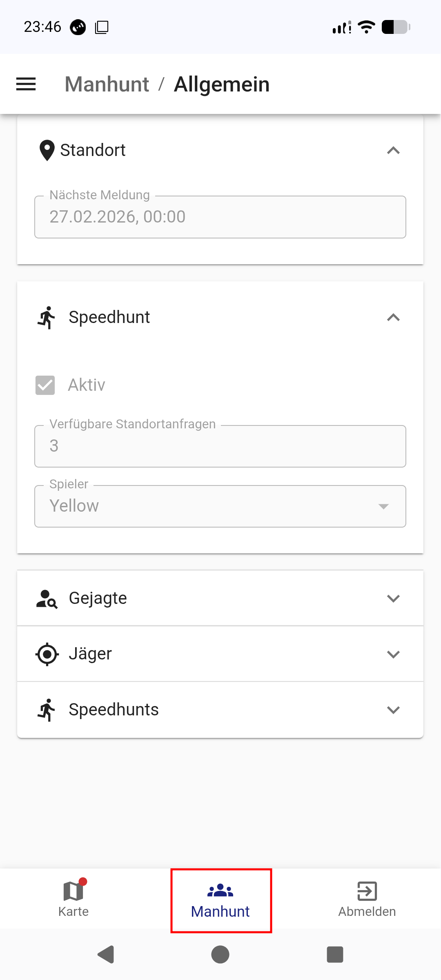This screenshot has width=441, height=980.
Task: Expand the Jäger chevron
Action: point(393,653)
